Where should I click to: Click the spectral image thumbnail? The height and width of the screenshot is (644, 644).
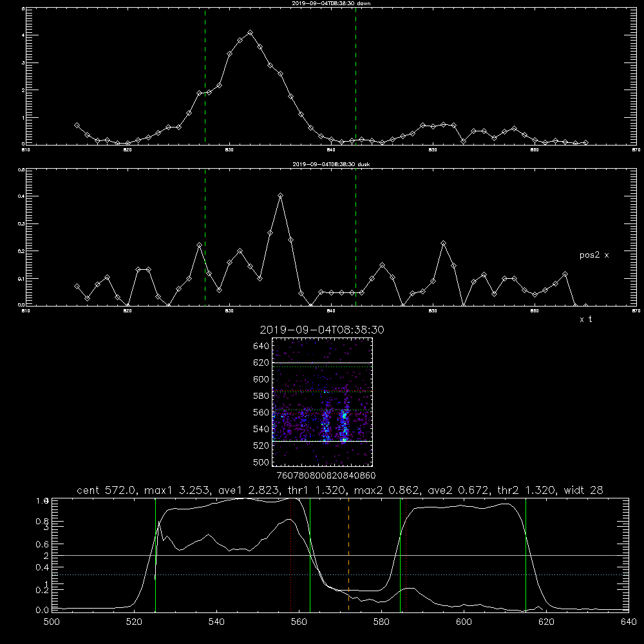[322, 402]
